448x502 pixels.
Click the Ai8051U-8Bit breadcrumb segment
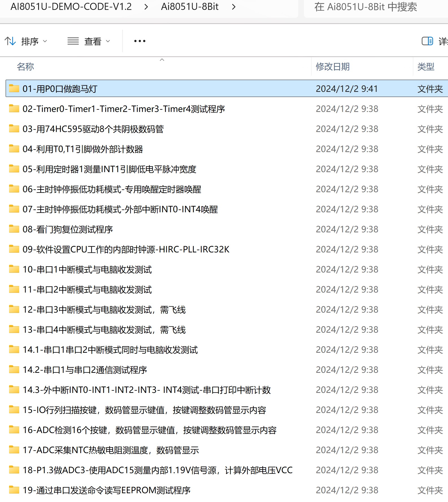click(x=190, y=7)
